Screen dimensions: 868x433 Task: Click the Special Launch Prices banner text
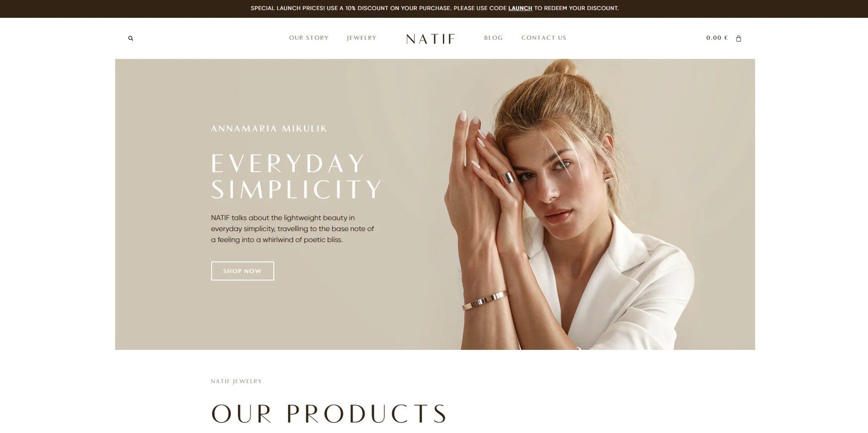pyautogui.click(x=435, y=8)
